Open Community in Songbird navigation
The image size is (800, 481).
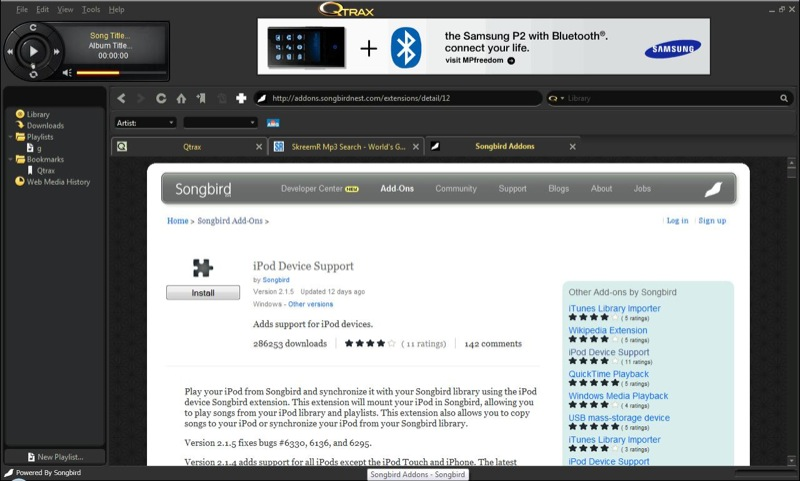456,189
